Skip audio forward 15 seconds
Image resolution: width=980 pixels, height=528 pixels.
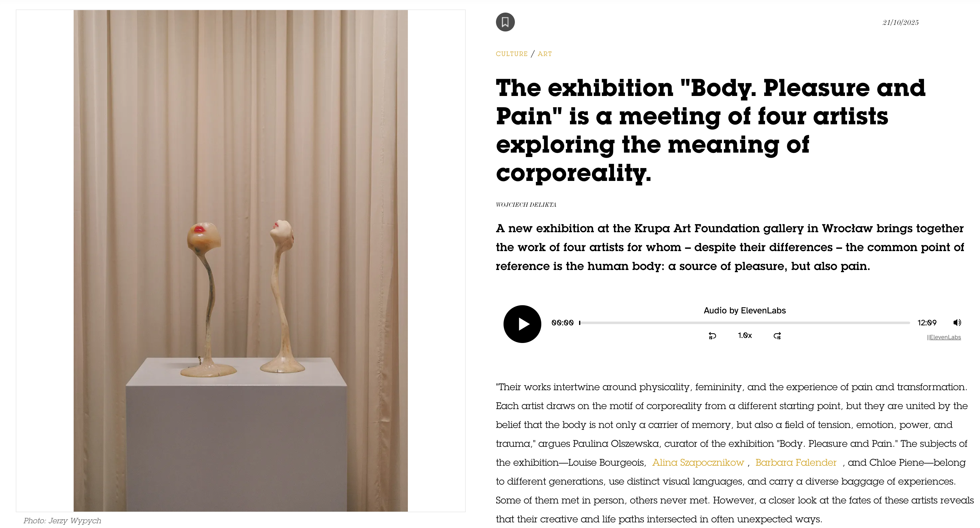[777, 335]
